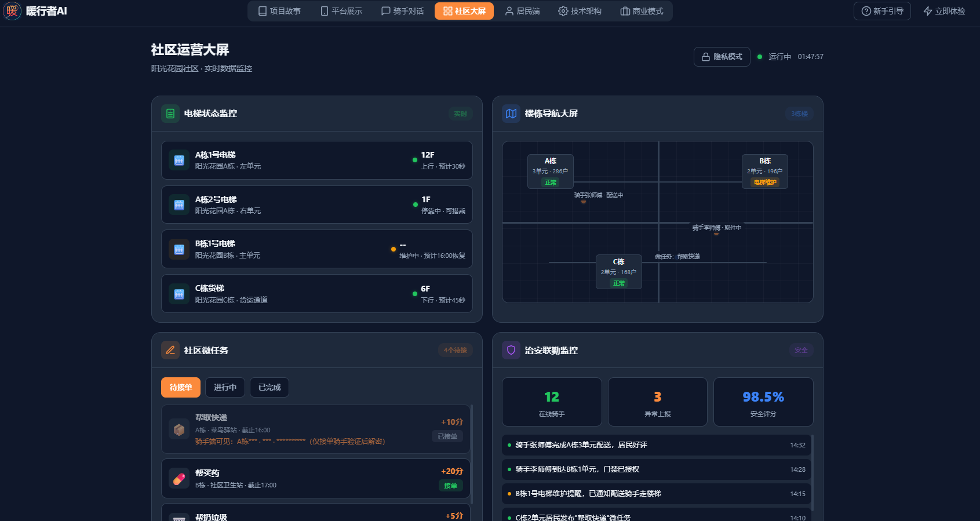
Task: Click the 运行中 status indicator dot
Action: (x=760, y=57)
